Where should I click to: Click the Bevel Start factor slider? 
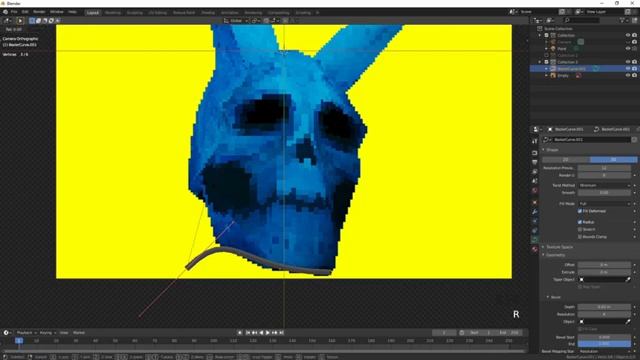[604, 337]
